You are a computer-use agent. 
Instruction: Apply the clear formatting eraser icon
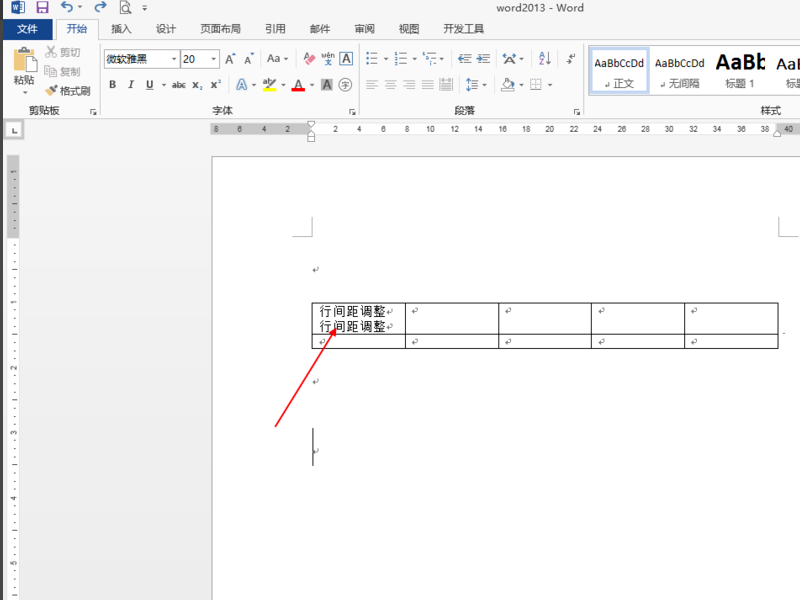pyautogui.click(x=309, y=59)
